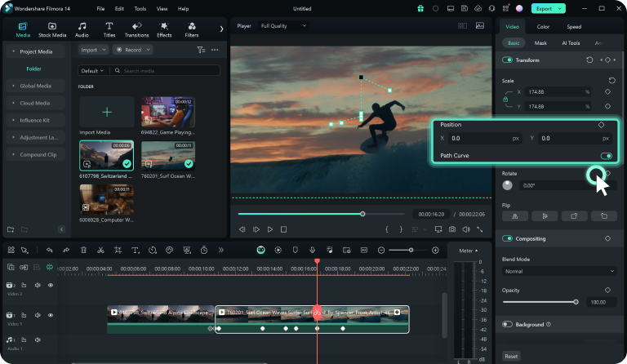Open the media panel more options
The image size is (627, 364).
click(x=215, y=50)
